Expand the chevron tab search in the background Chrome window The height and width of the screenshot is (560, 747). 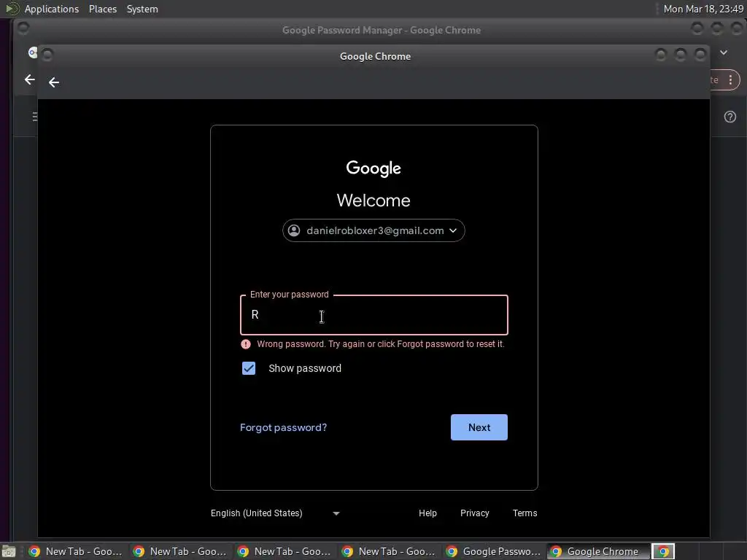click(723, 52)
